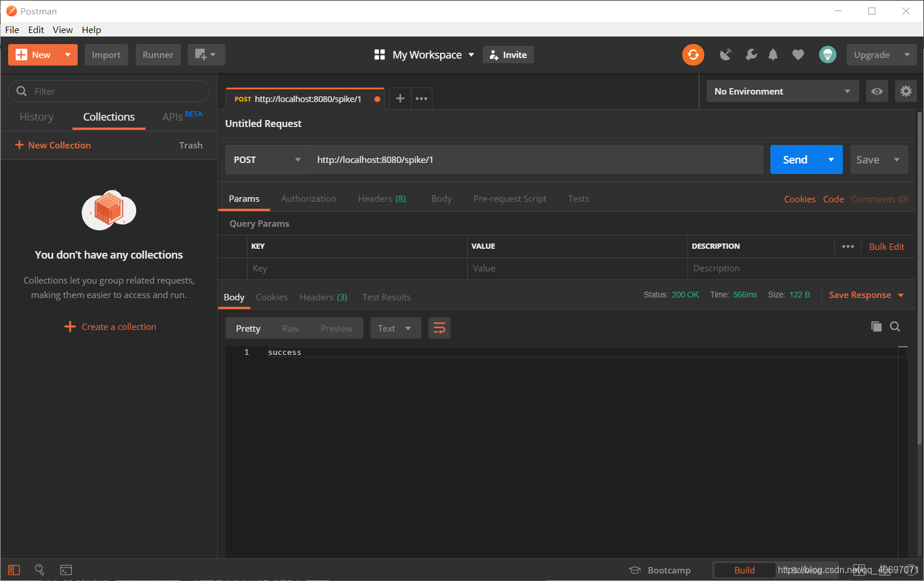Click the heart icon
Viewport: 924px width, 581px height.
[x=798, y=55]
